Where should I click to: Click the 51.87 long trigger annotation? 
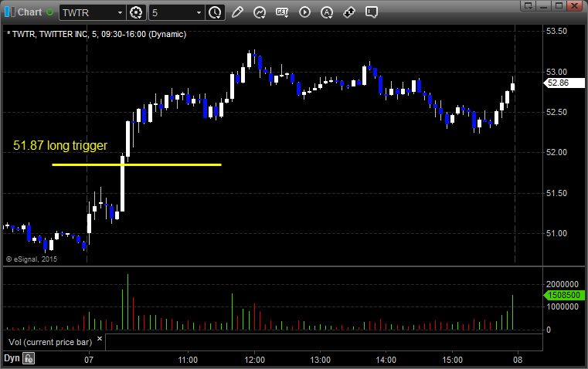tap(60, 145)
